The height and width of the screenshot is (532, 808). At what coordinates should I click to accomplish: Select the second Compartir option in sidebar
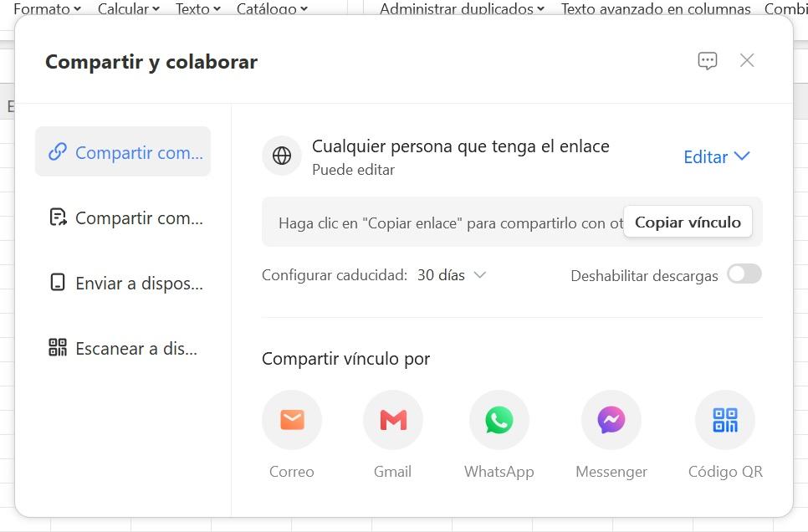click(123, 217)
